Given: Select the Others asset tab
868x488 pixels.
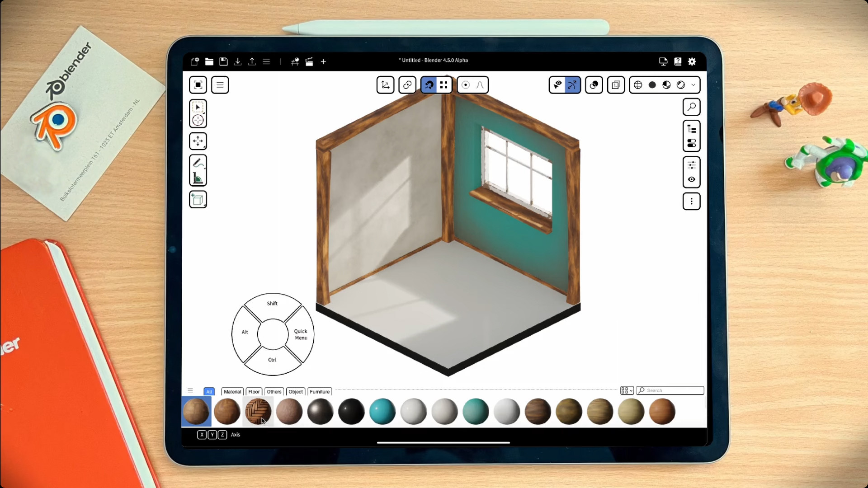Looking at the screenshot, I should click(274, 392).
